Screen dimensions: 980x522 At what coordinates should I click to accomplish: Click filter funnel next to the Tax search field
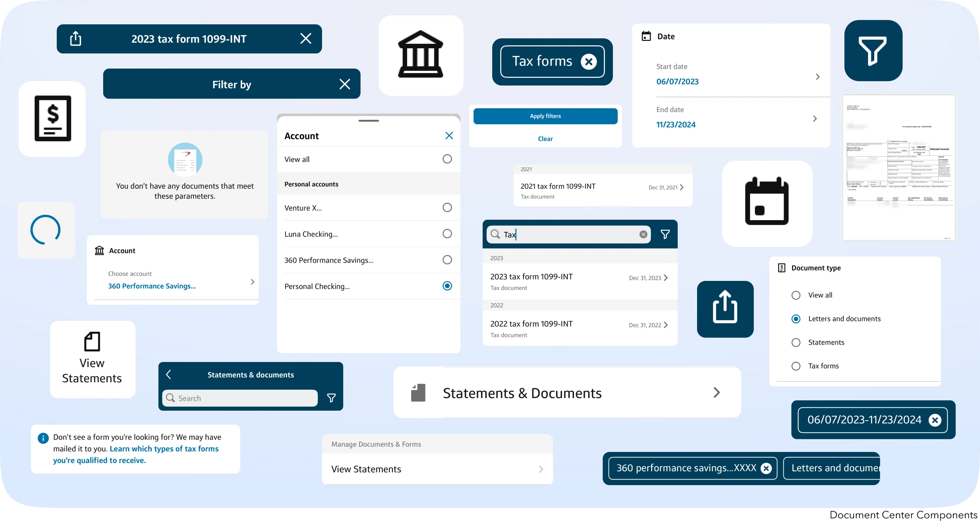click(665, 234)
